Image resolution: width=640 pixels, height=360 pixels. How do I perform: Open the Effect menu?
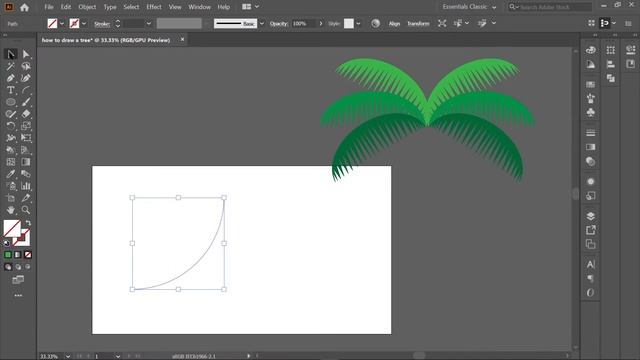pos(154,7)
